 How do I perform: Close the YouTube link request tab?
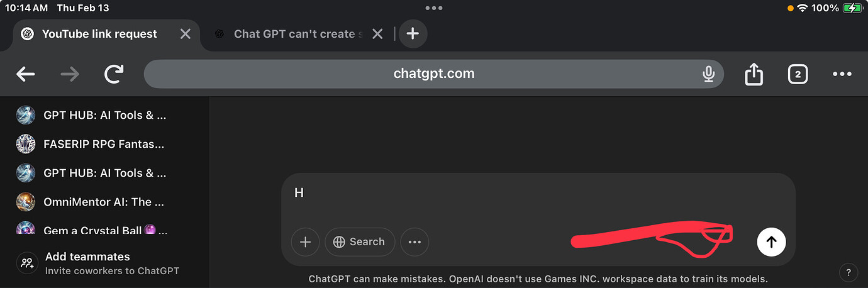point(186,34)
